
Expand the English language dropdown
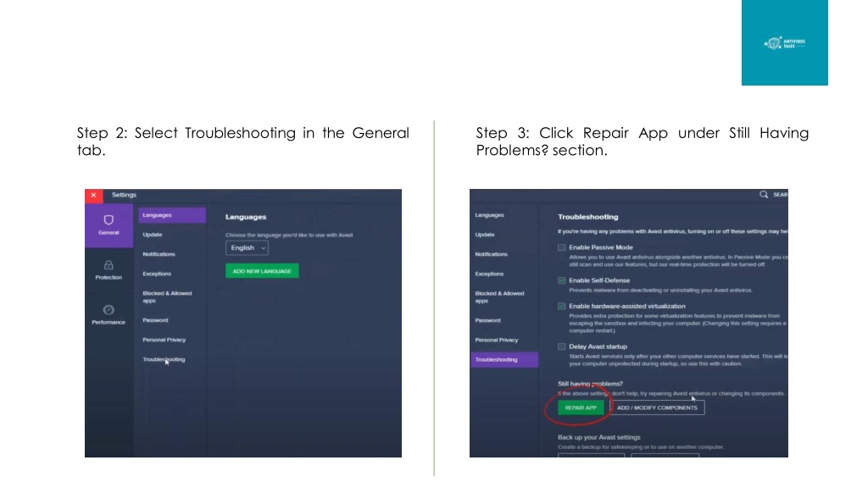click(x=247, y=248)
